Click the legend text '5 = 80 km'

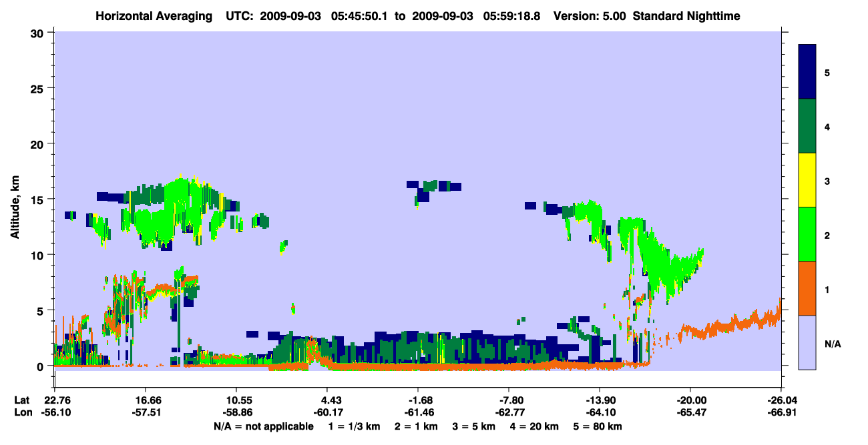tap(598, 426)
